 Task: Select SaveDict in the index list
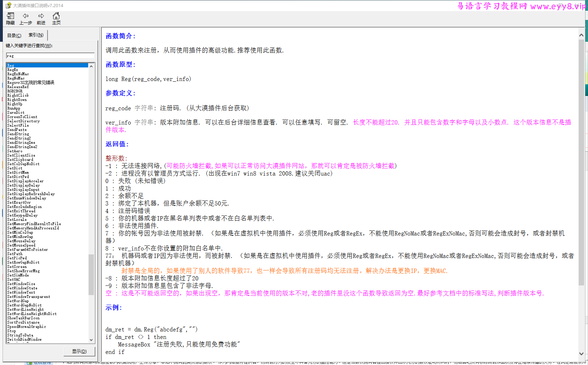[x=16, y=112]
